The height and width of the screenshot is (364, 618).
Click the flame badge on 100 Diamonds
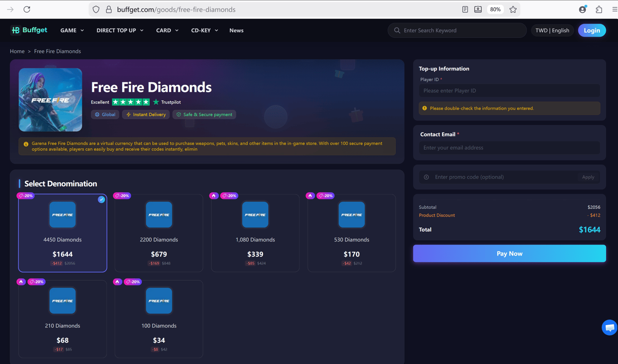point(117,282)
